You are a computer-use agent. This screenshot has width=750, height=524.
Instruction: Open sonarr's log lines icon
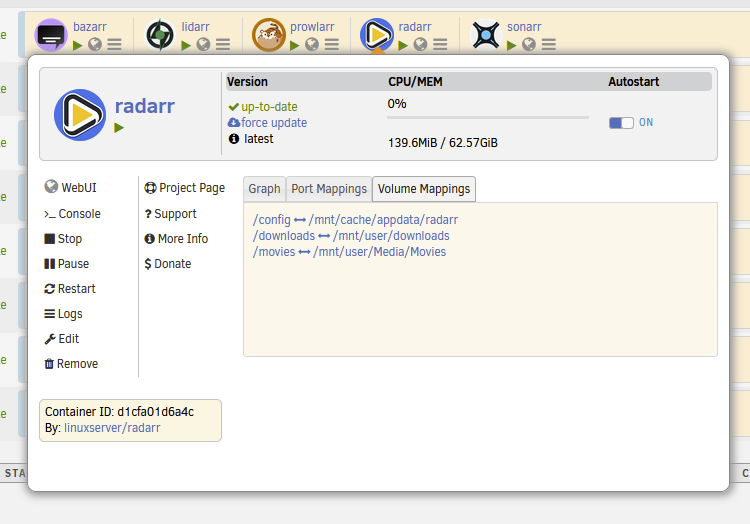pyautogui.click(x=549, y=44)
